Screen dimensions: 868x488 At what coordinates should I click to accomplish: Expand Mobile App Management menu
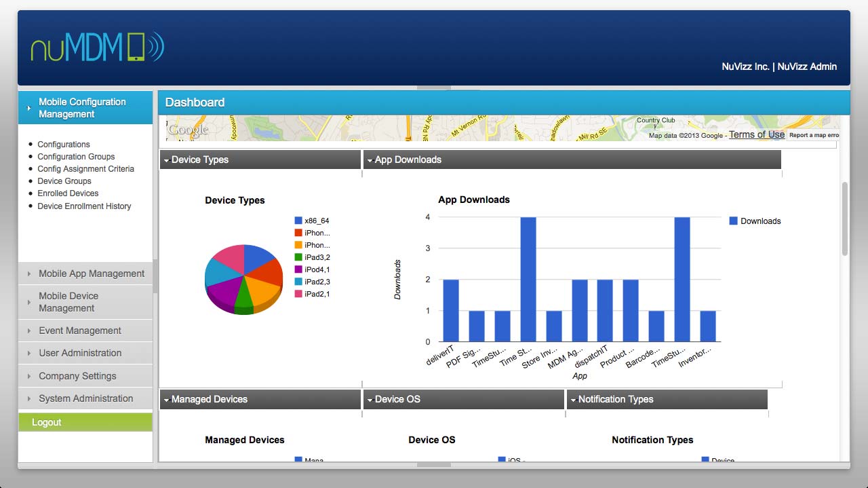click(91, 274)
